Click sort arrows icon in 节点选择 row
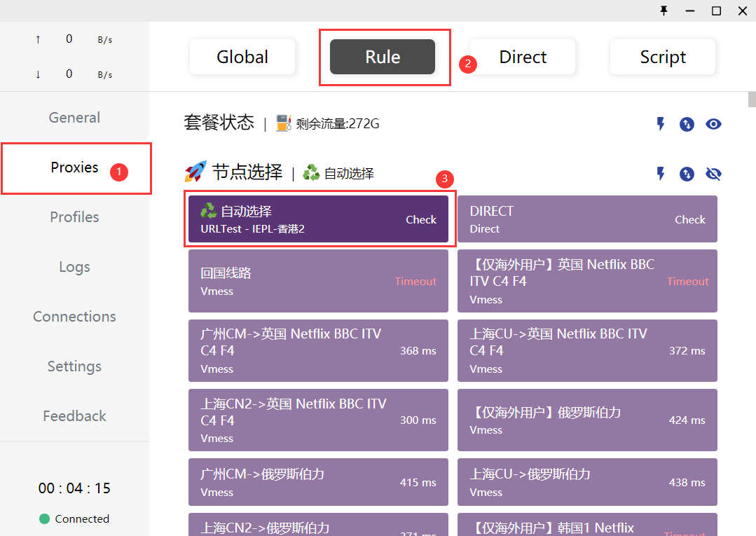Viewport: 756px width, 536px height. (687, 174)
